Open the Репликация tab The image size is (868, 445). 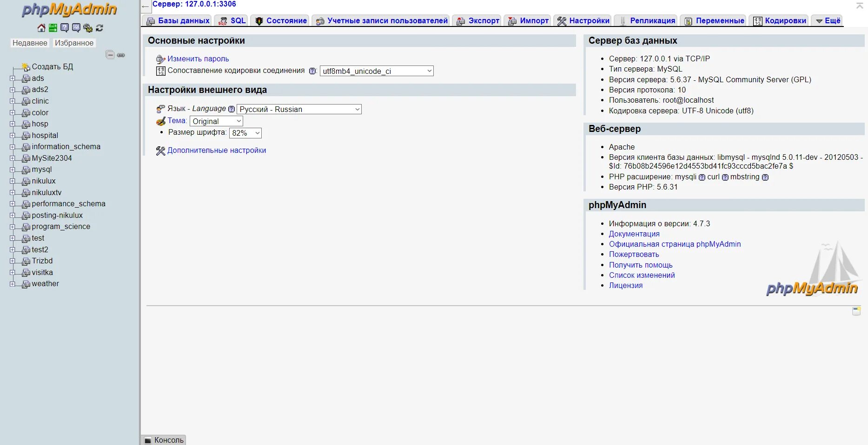[x=647, y=20]
